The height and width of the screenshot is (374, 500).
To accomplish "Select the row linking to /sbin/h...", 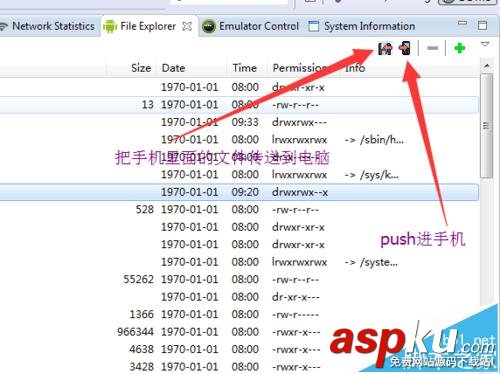I will coord(239,140).
